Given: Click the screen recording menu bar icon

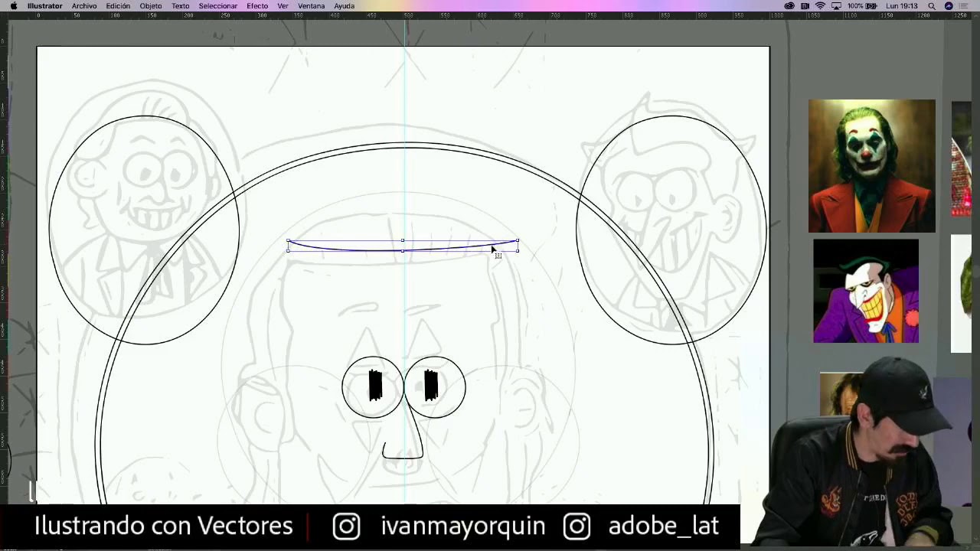Looking at the screenshot, I should pos(805,5).
